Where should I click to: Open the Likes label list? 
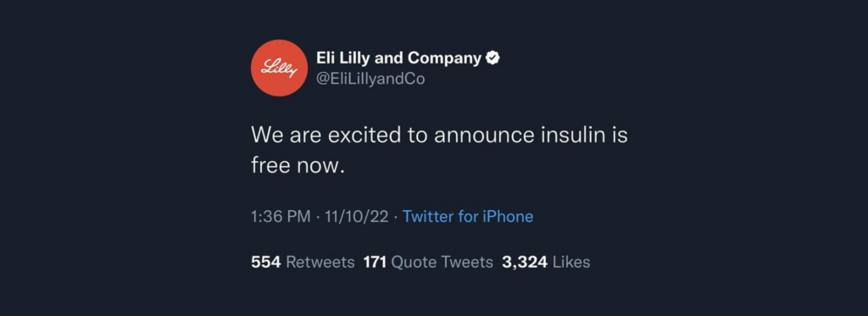(x=571, y=262)
